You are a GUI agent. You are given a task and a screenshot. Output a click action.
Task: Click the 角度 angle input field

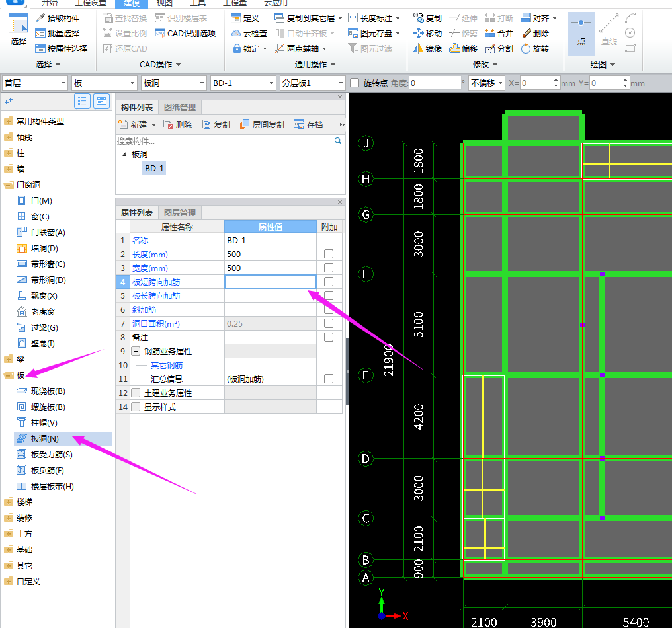(435, 83)
